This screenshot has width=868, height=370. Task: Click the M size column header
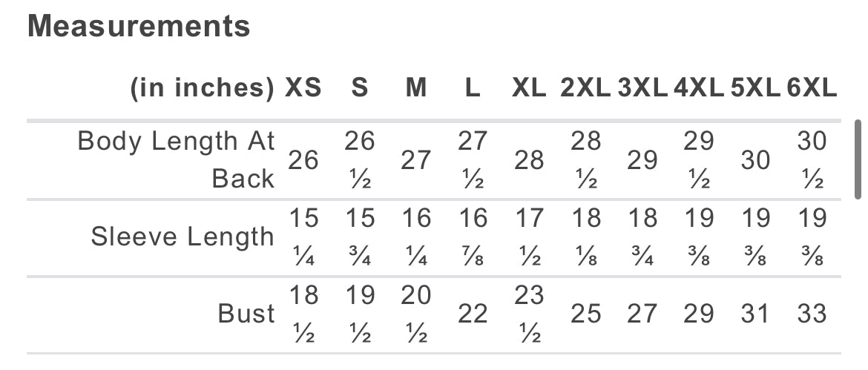coord(416,88)
